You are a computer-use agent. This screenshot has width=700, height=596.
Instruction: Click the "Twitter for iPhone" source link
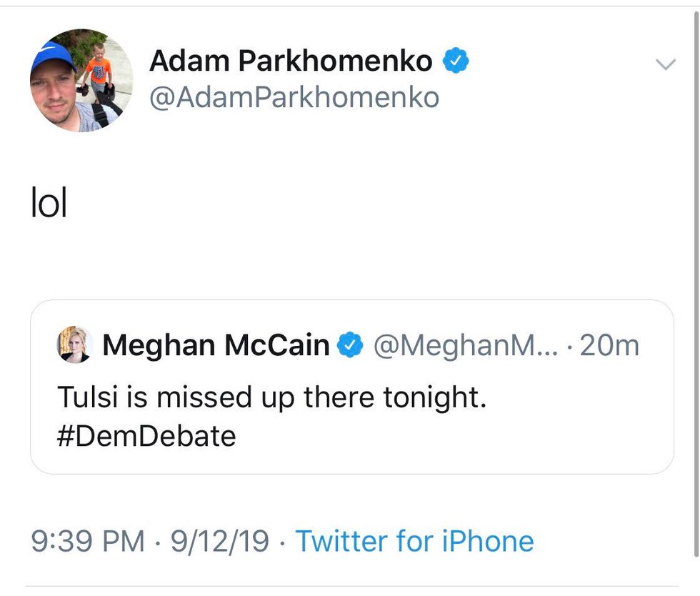point(414,541)
